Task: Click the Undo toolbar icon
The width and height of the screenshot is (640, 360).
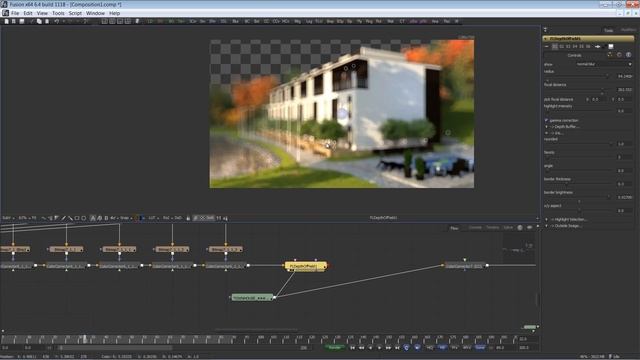Action: point(57,21)
